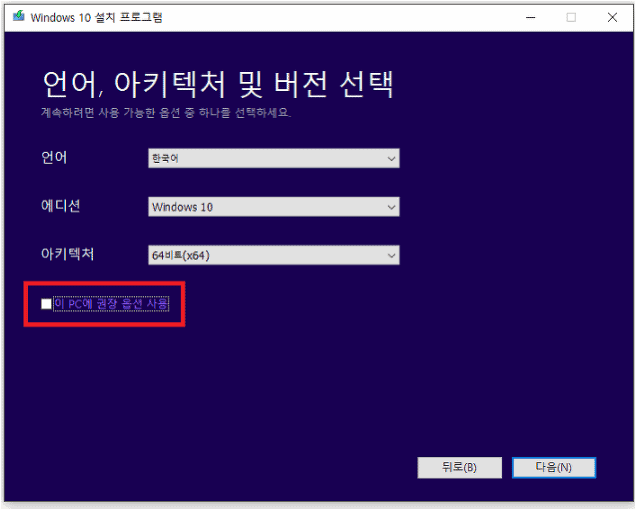The image size is (636, 510).
Task: Click the 뒤로(B) button
Action: [460, 467]
